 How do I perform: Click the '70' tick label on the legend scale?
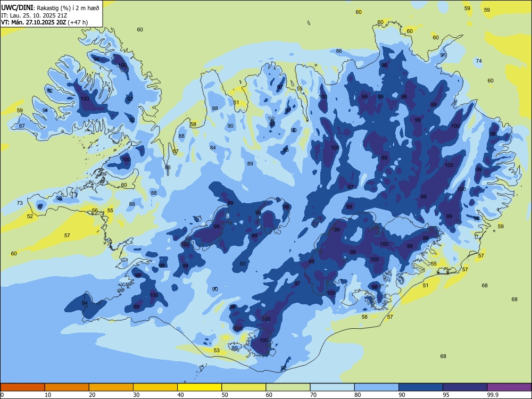pos(313,395)
